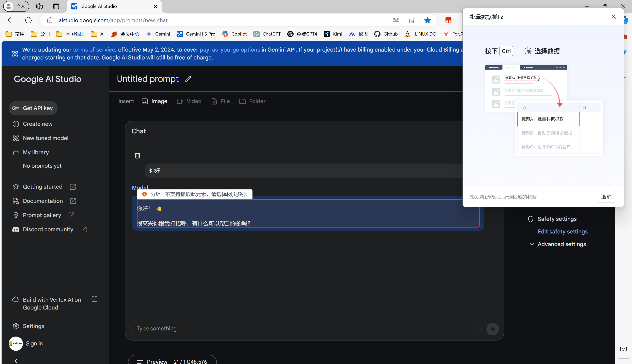Click the translate page icon
Image resolution: width=632 pixels, height=364 pixels.
pyautogui.click(x=396, y=20)
